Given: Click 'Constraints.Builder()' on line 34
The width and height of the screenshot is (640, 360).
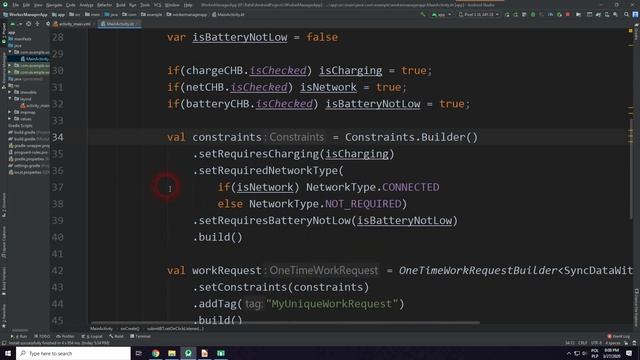Looking at the screenshot, I should point(411,137).
